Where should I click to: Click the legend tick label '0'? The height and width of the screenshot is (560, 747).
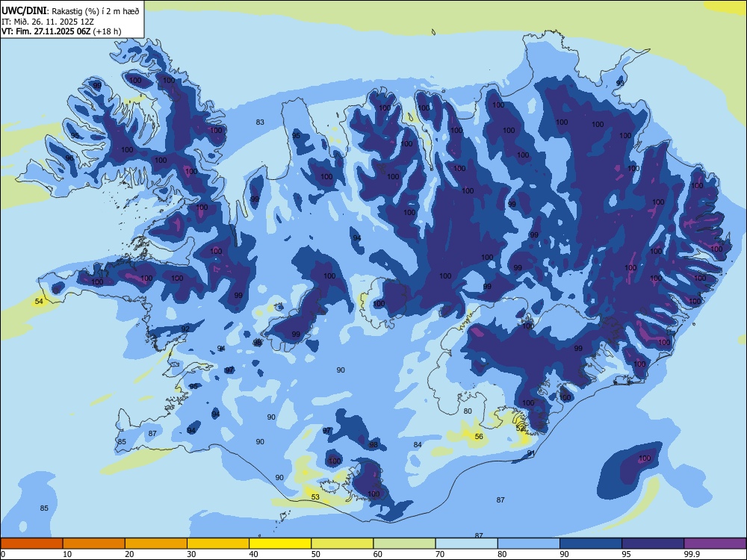3,554
